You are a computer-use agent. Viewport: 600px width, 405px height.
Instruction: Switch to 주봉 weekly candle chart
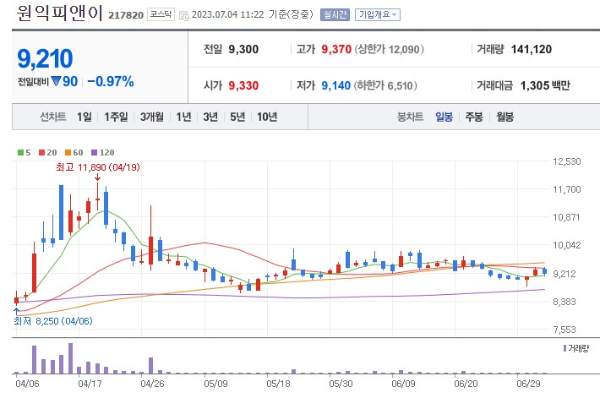474,117
